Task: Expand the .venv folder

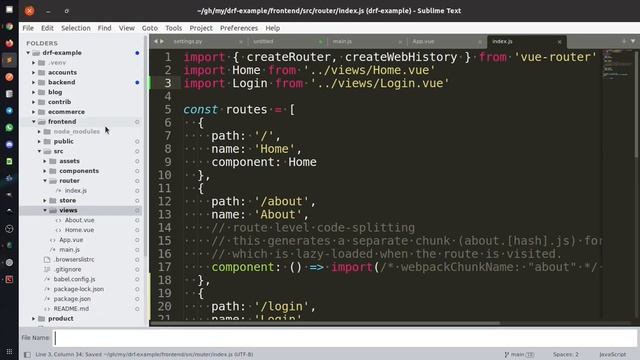Action: point(34,63)
